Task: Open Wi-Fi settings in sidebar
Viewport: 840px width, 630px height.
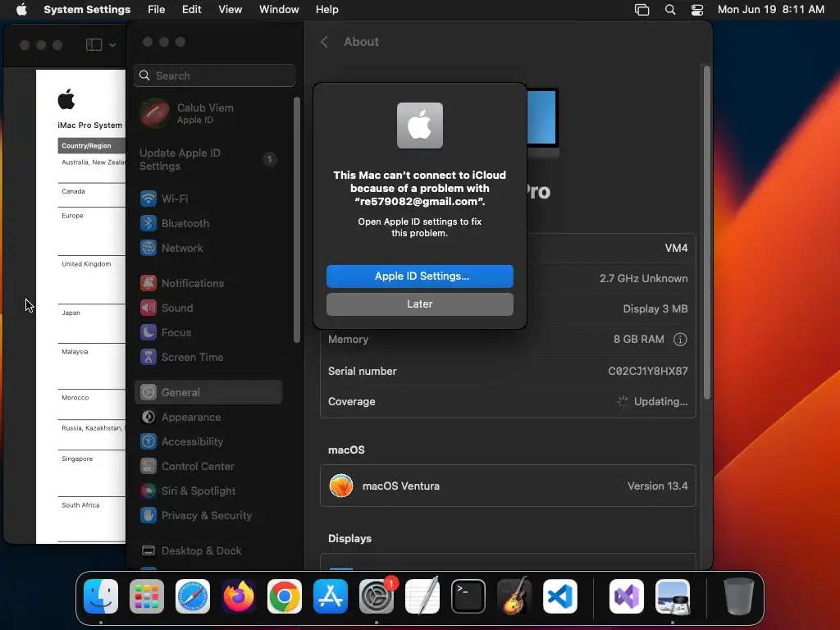Action: pyautogui.click(x=208, y=199)
